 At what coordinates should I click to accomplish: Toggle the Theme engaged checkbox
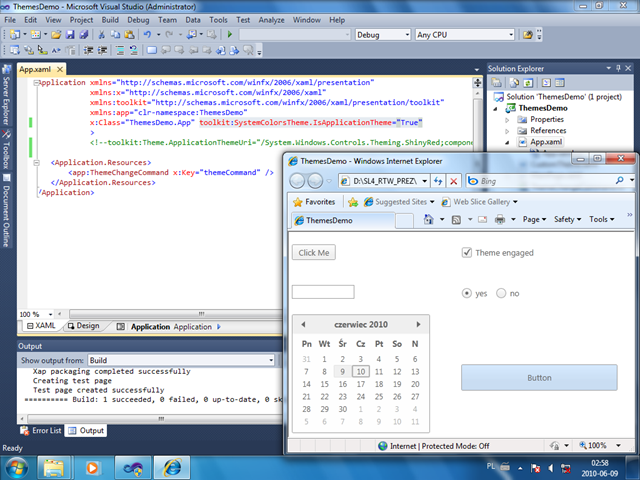click(x=467, y=252)
